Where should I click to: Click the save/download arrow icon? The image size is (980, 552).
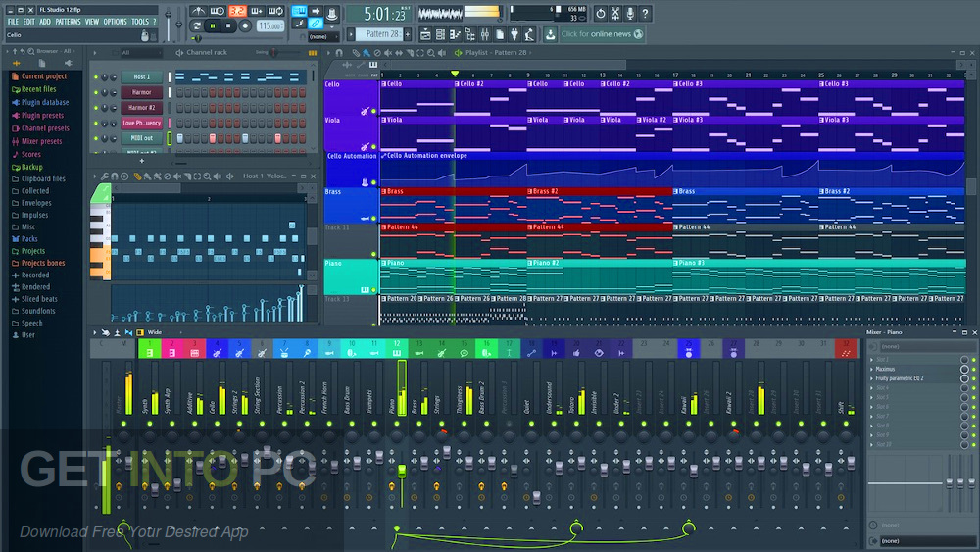(550, 34)
